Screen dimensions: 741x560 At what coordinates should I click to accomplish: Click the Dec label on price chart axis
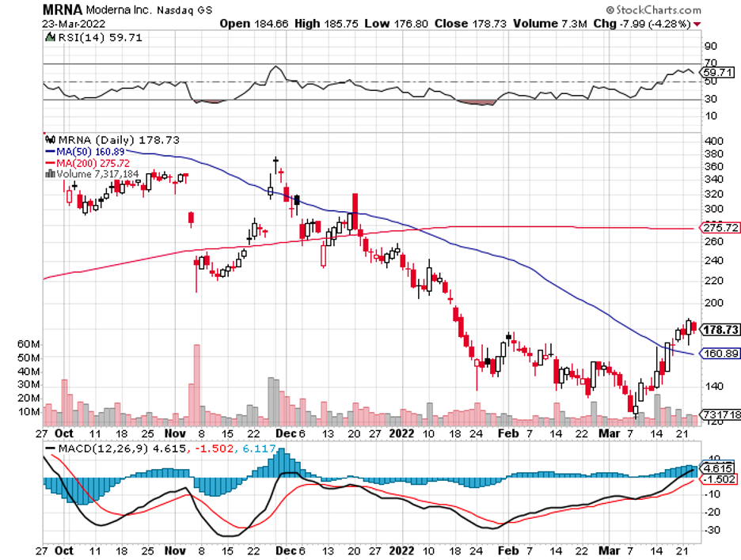click(285, 434)
